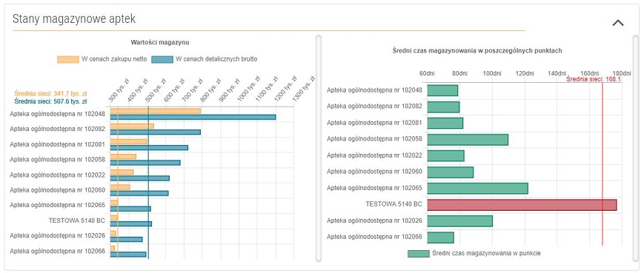Click the orange purchase bar for Apteka 102048
The image size is (644, 273).
[x=155, y=111]
